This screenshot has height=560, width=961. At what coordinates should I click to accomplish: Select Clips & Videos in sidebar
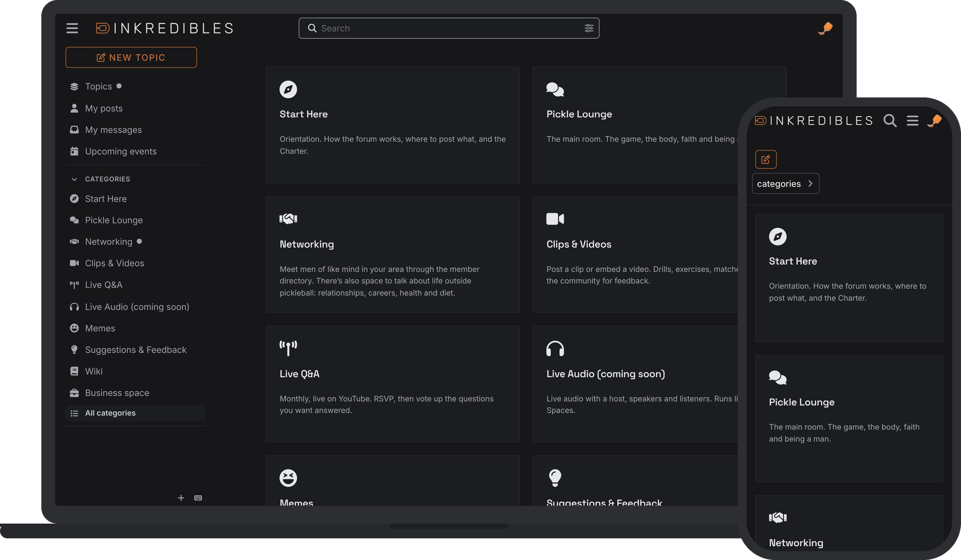click(135, 263)
